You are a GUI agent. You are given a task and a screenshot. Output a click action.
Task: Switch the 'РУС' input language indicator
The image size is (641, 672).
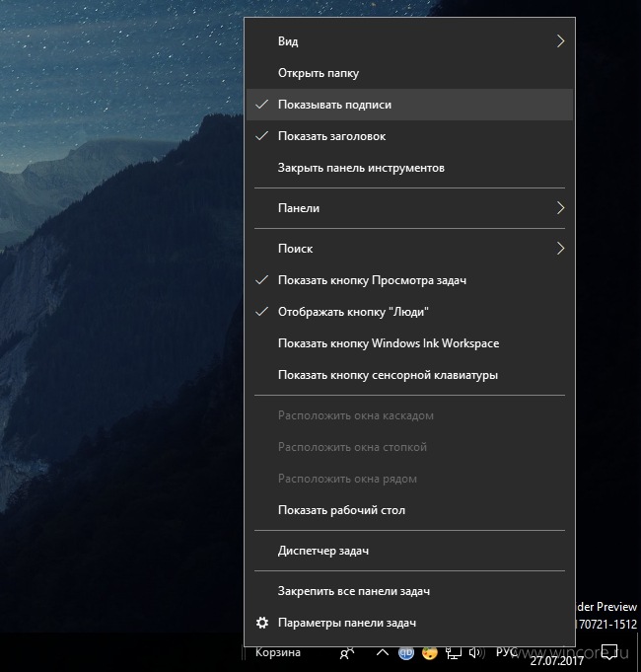506,652
